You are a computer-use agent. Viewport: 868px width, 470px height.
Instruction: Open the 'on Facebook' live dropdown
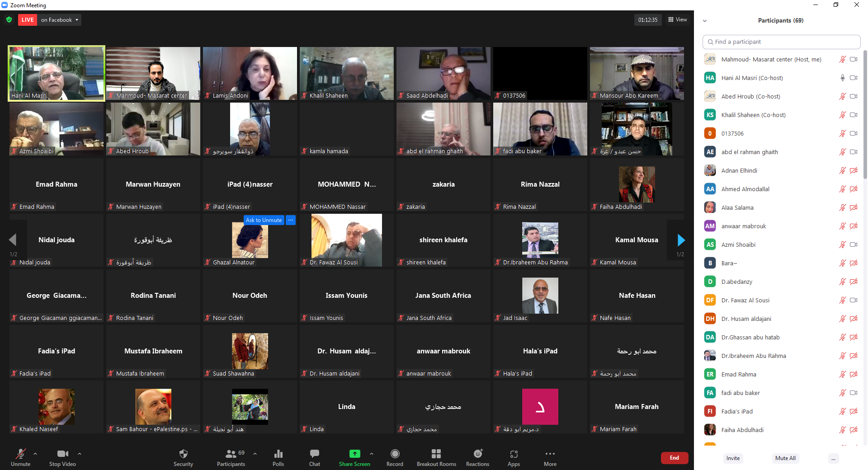coord(60,20)
